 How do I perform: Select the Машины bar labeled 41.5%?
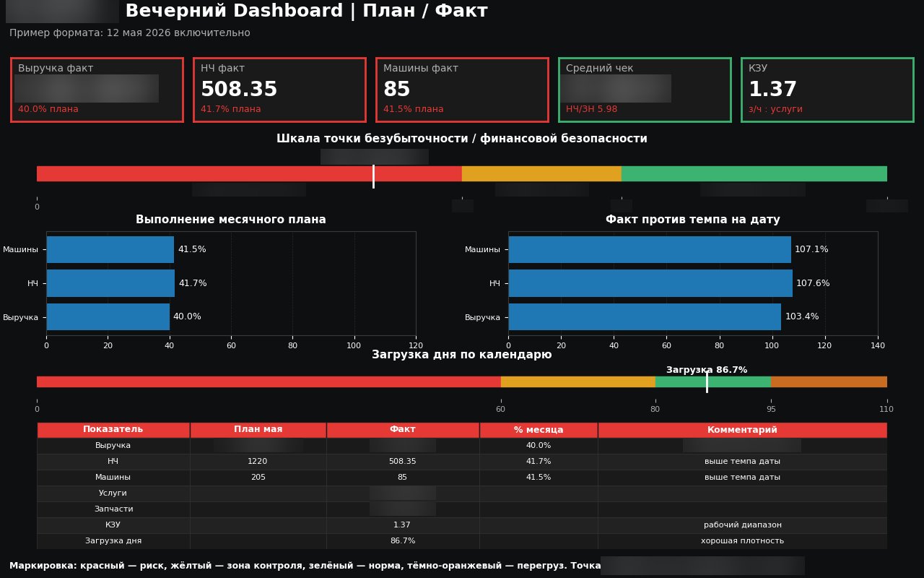110,249
